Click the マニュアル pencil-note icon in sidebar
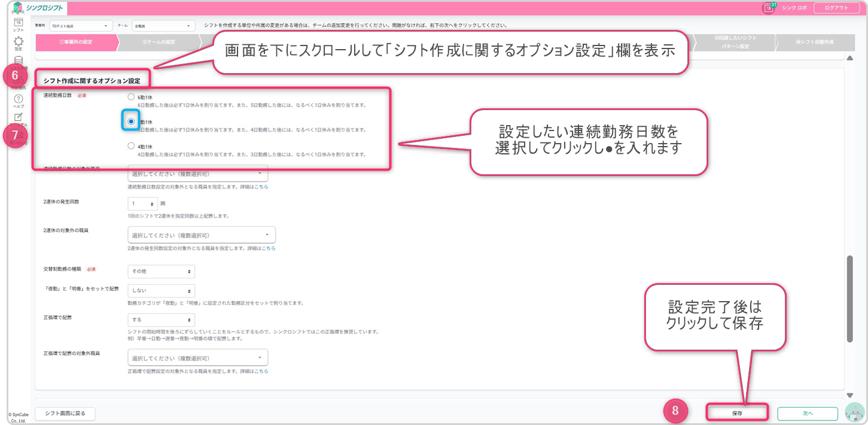 coord(19,117)
